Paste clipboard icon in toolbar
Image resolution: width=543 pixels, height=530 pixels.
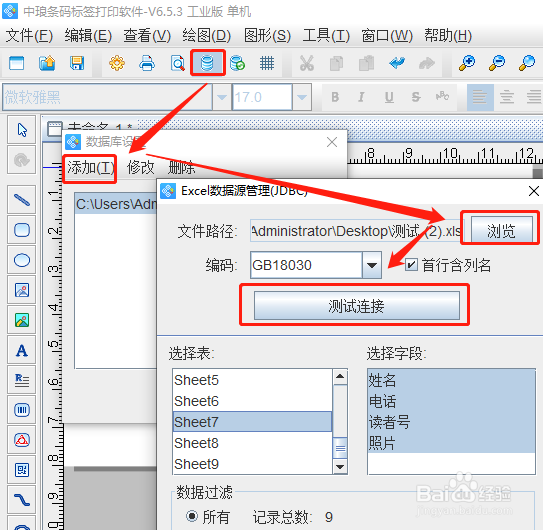366,63
